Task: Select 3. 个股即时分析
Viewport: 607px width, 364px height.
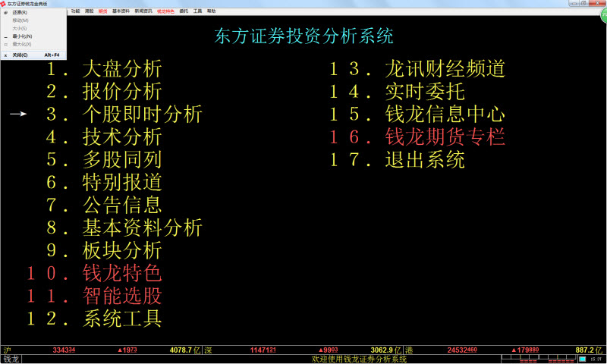Action: pos(124,114)
